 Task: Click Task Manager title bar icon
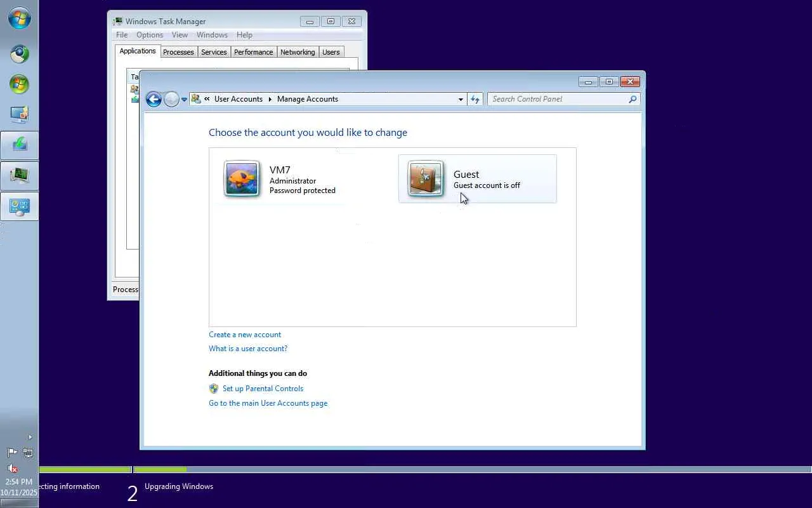(117, 22)
